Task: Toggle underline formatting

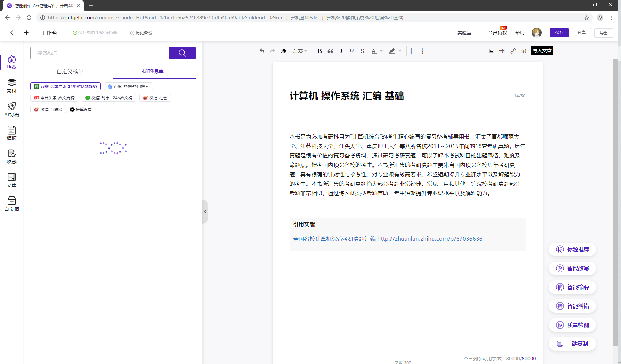Action: click(x=352, y=51)
